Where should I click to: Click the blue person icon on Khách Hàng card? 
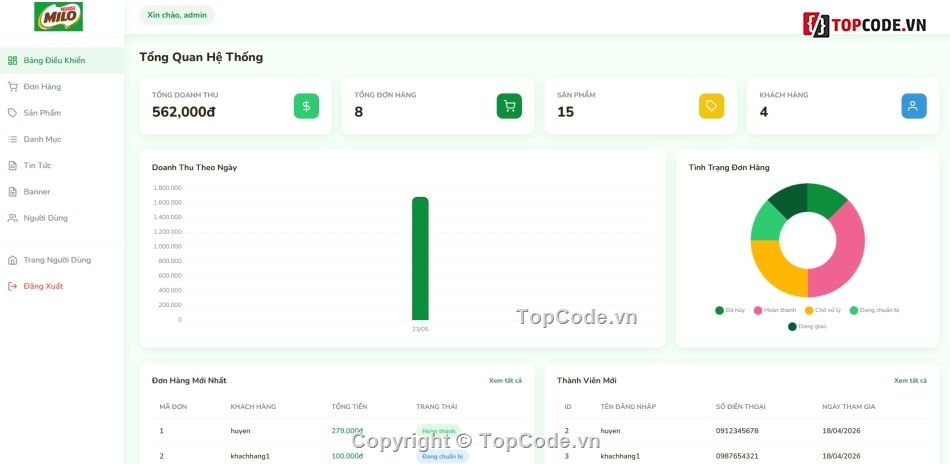pos(914,106)
